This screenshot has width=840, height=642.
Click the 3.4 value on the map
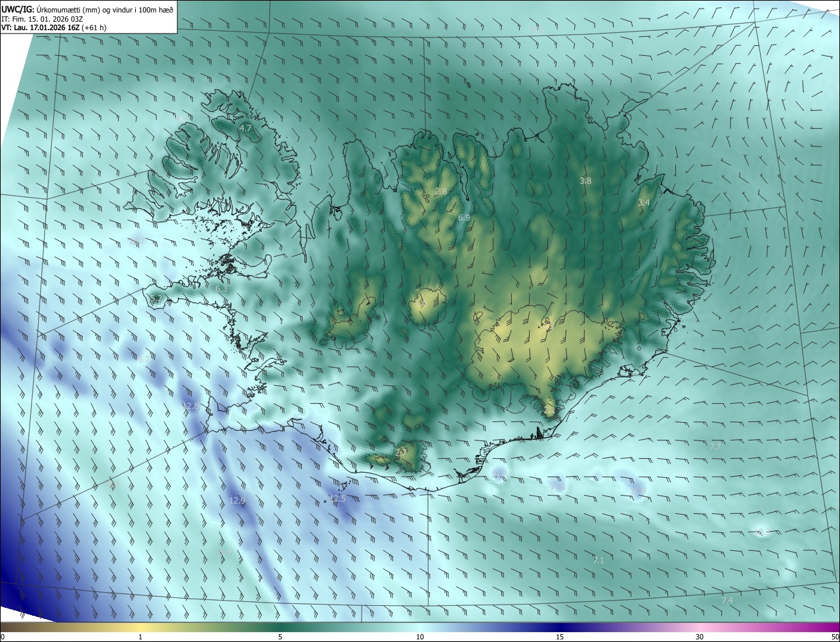pos(644,203)
